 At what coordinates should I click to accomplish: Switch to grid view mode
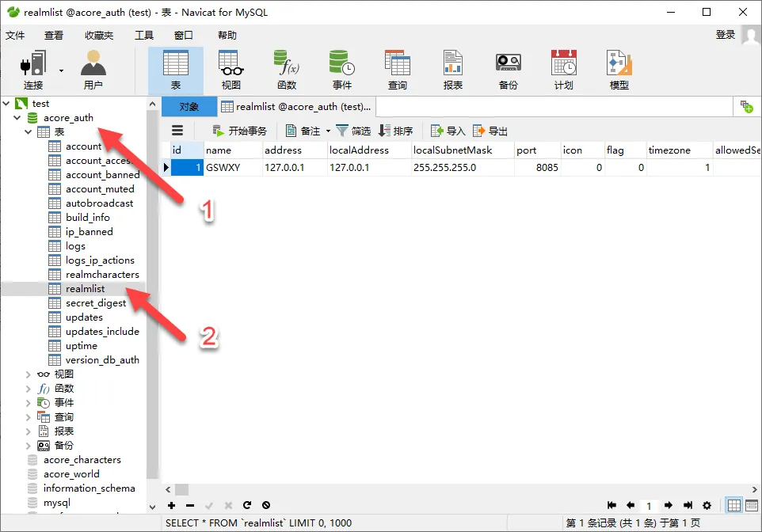pos(734,505)
